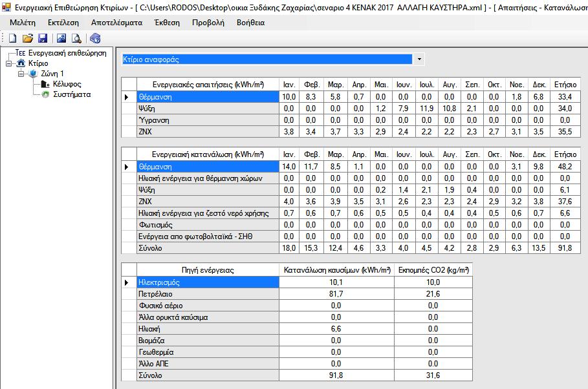The width and height of the screenshot is (588, 389).
Task: Select the Ηλιακή ενέργεια για ζεστό νερό χρήσης row
Action: 351,213
